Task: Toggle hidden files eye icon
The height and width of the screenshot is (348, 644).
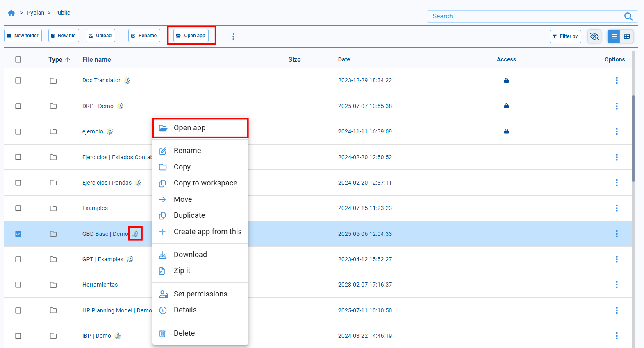Action: pyautogui.click(x=594, y=36)
